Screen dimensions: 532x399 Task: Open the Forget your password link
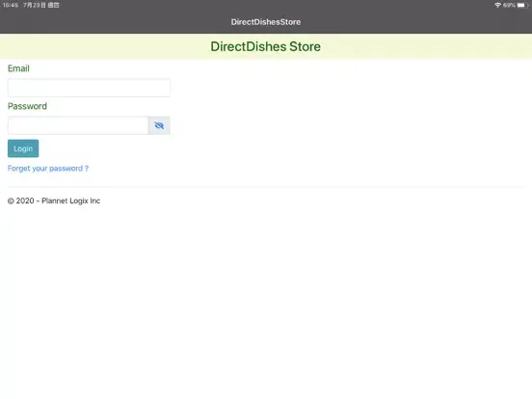(x=48, y=169)
